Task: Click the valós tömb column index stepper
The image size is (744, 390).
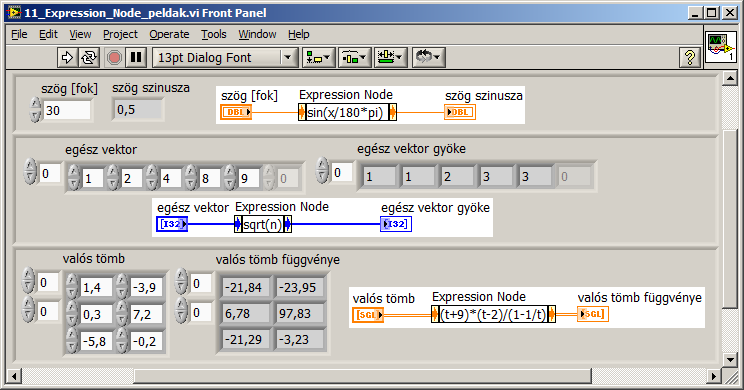Action: [28, 309]
